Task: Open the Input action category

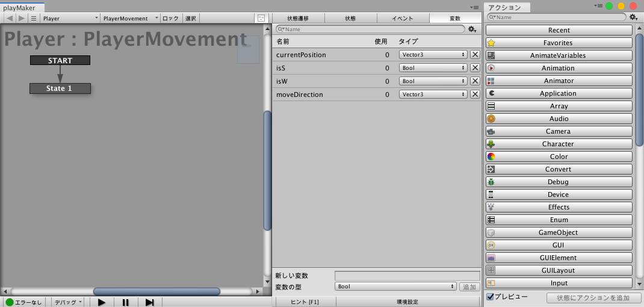Action: pos(559,283)
